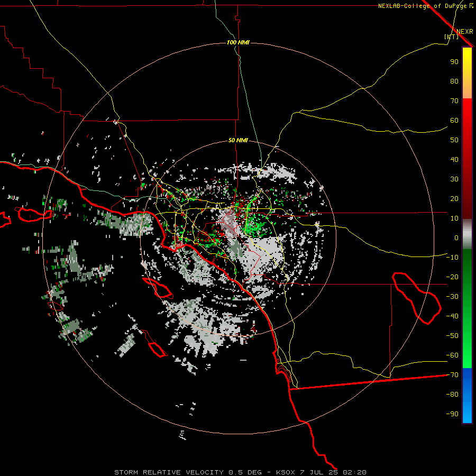Click the blue bottom segment of color bar
Image resolution: width=476 pixels, height=476 pixels.
pos(467,396)
